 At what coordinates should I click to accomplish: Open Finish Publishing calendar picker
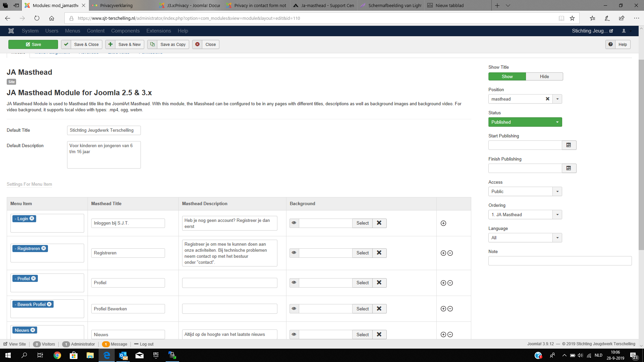[569, 168]
